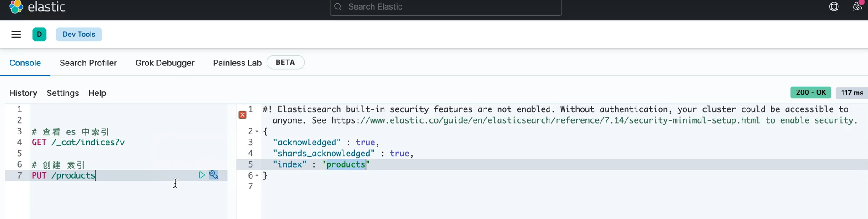This screenshot has width=868, height=219.
Task: Click the Search Elastic field
Action: point(446,7)
